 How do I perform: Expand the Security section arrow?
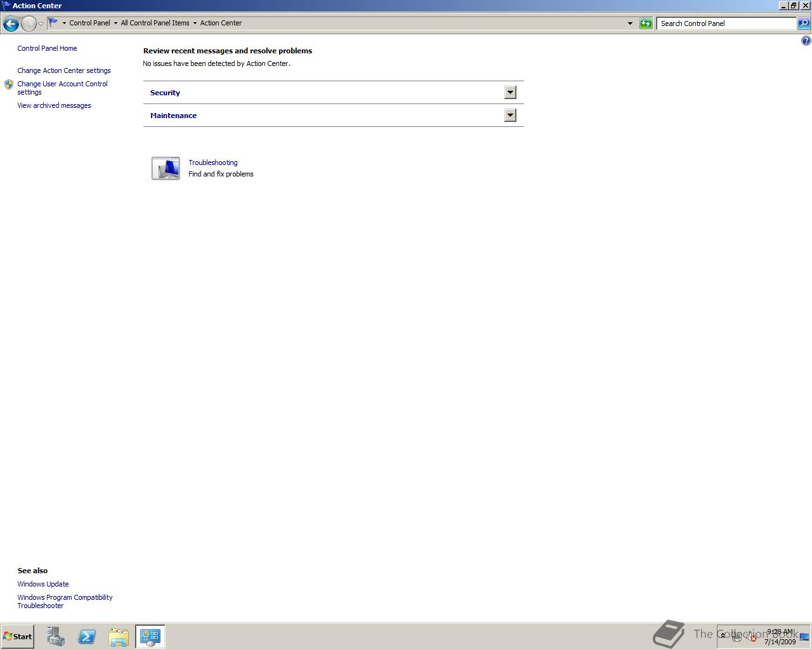(510, 93)
